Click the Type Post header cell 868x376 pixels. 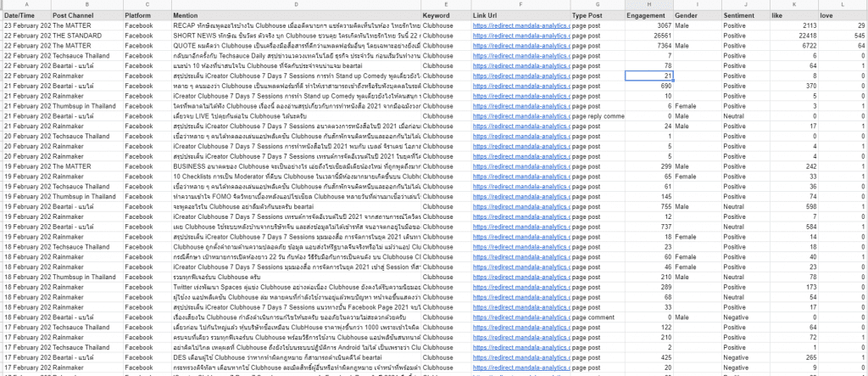pos(598,15)
